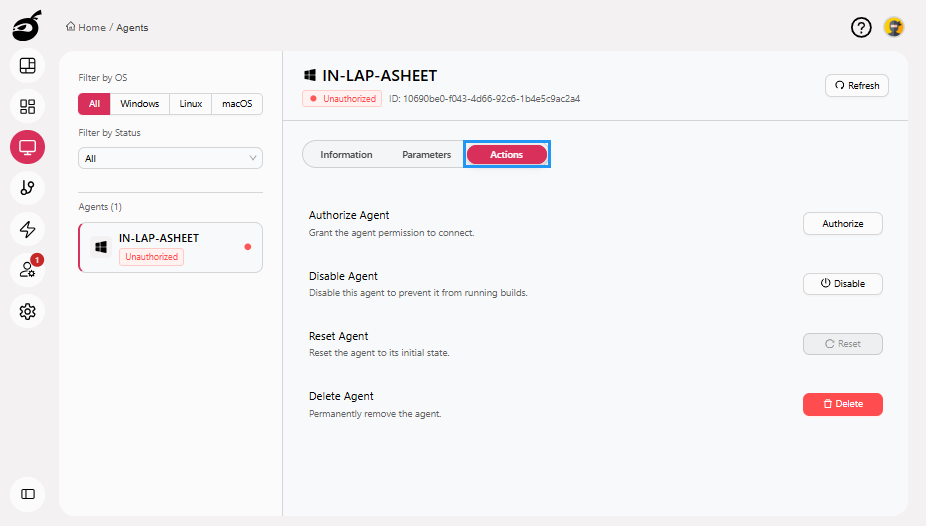Select the Agents monitor icon in sidebar
926x526 pixels.
tap(28, 147)
